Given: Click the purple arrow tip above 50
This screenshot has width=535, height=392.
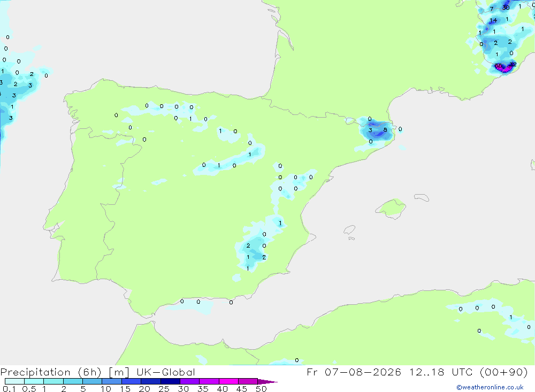Looking at the screenshot, I should click(x=267, y=382).
